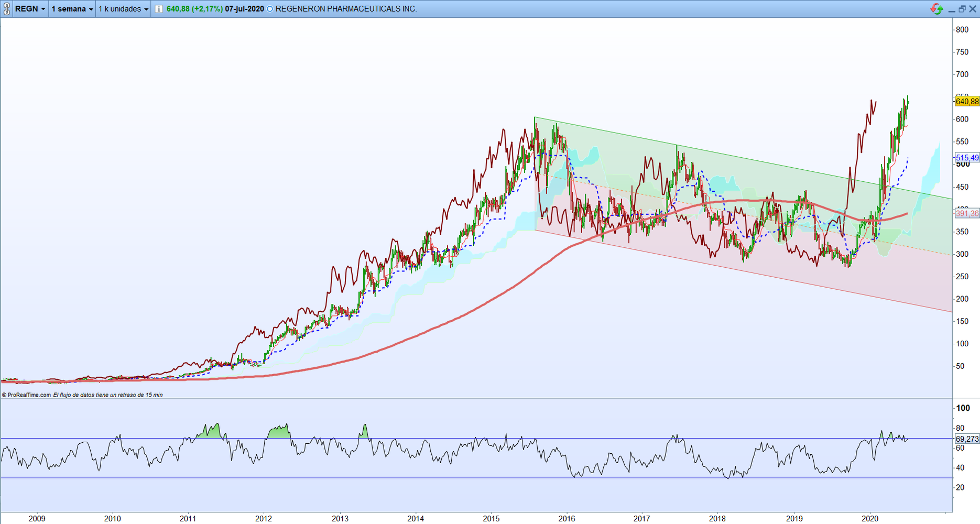
Task: Click the 2010 label on the time axis
Action: click(113, 519)
